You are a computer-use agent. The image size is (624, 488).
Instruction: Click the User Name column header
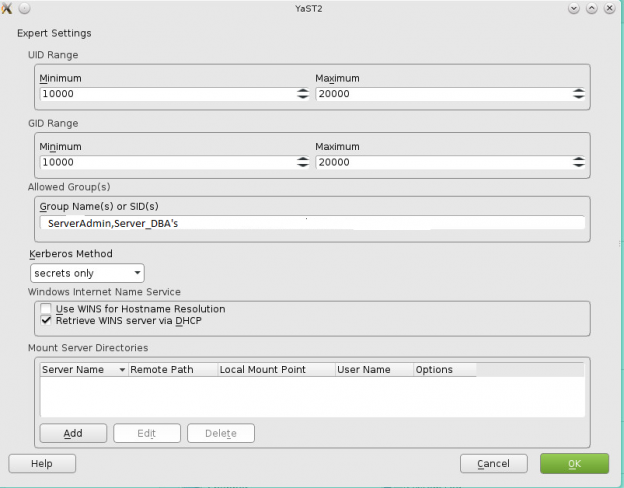373,369
